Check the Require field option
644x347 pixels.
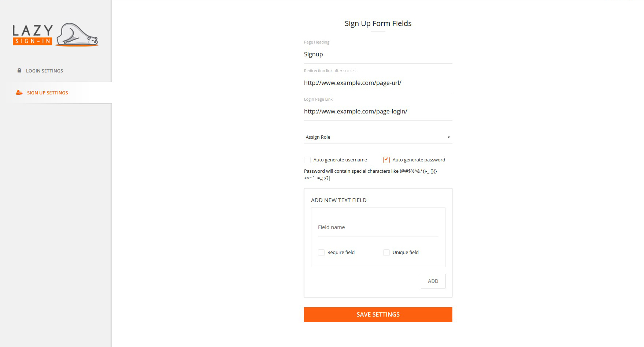click(321, 252)
